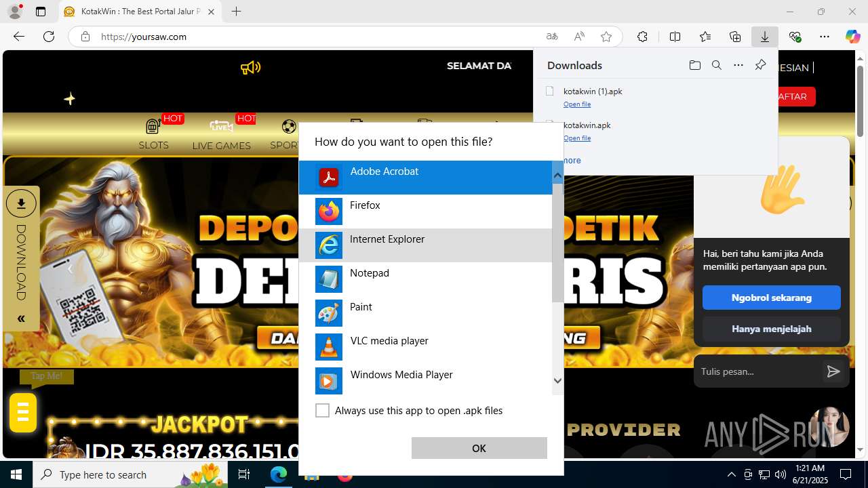Confirm with the OK button
The width and height of the screenshot is (868, 488).
coord(479,448)
